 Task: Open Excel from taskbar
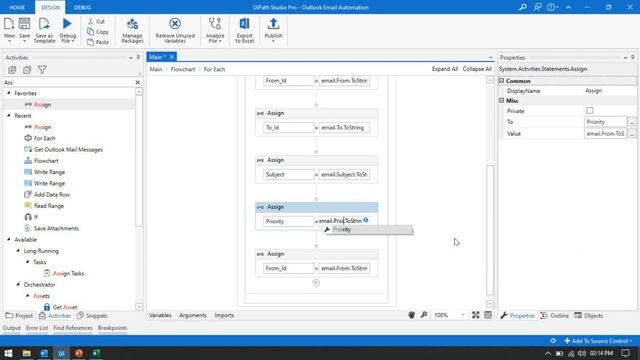pyautogui.click(x=96, y=353)
